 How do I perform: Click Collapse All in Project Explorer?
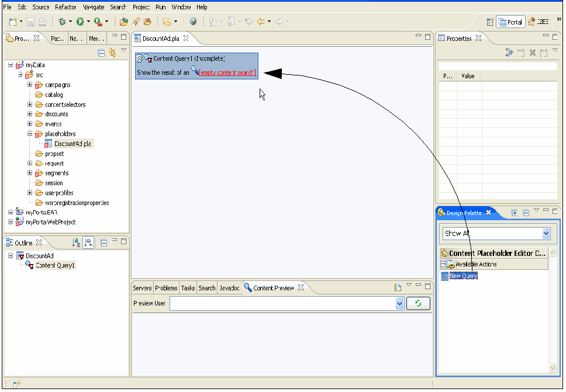[101, 53]
